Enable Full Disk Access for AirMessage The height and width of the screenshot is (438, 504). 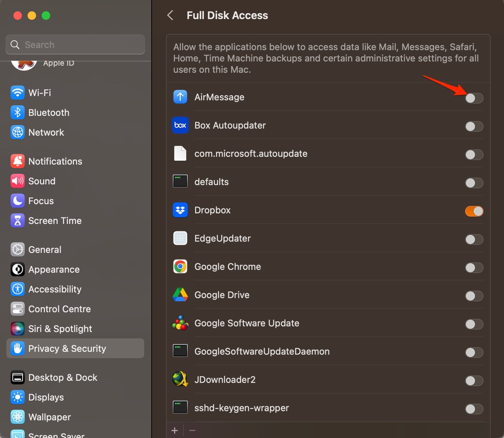click(x=474, y=98)
